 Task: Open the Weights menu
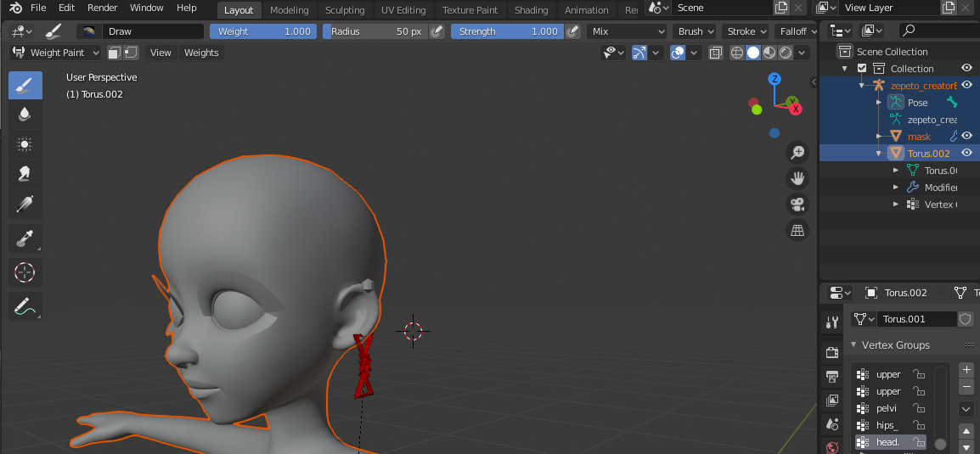point(201,53)
